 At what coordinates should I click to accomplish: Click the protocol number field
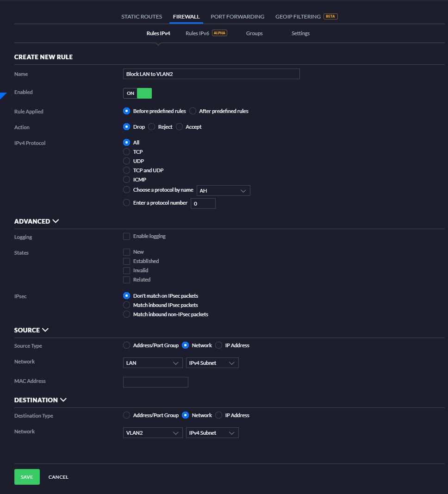pyautogui.click(x=203, y=204)
